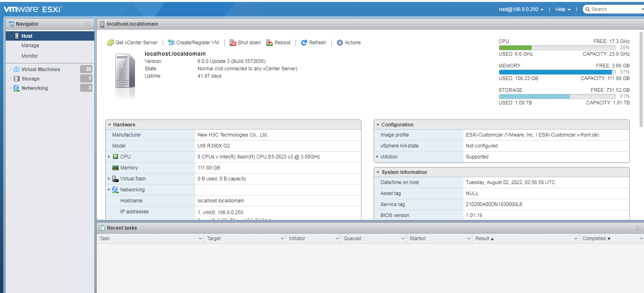Open the Help menu

click(x=563, y=9)
